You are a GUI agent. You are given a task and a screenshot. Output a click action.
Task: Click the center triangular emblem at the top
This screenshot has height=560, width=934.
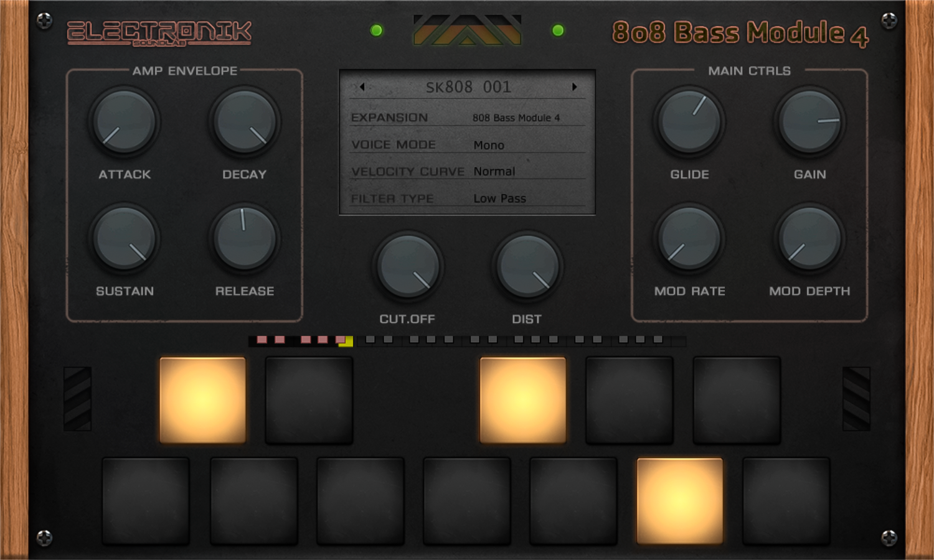coord(467,30)
